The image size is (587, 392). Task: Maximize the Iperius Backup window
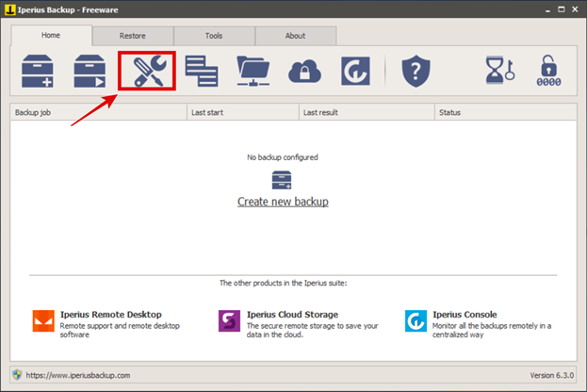(x=562, y=9)
